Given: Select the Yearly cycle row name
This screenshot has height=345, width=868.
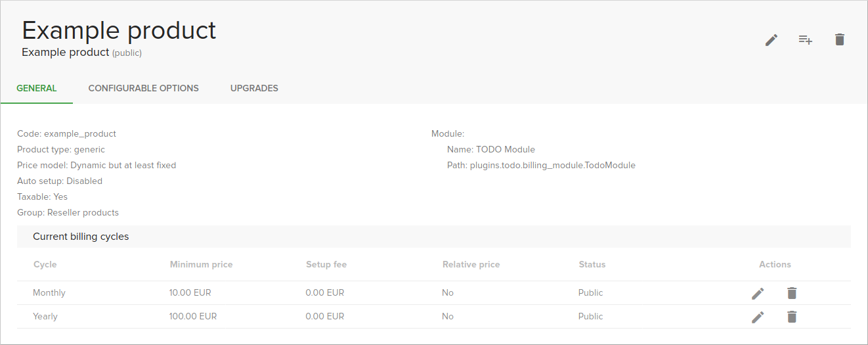Looking at the screenshot, I should pyautogui.click(x=45, y=316).
